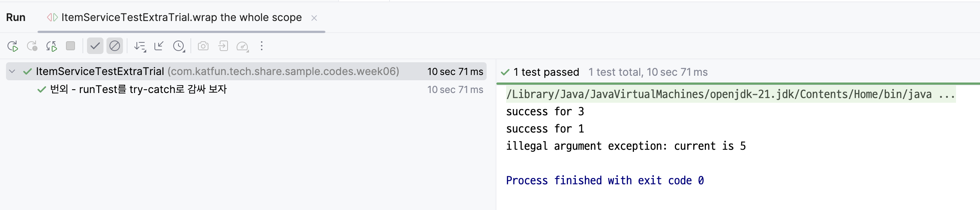Screen dimensions: 980x210
Task: Click the import test results icon
Action: point(223,46)
